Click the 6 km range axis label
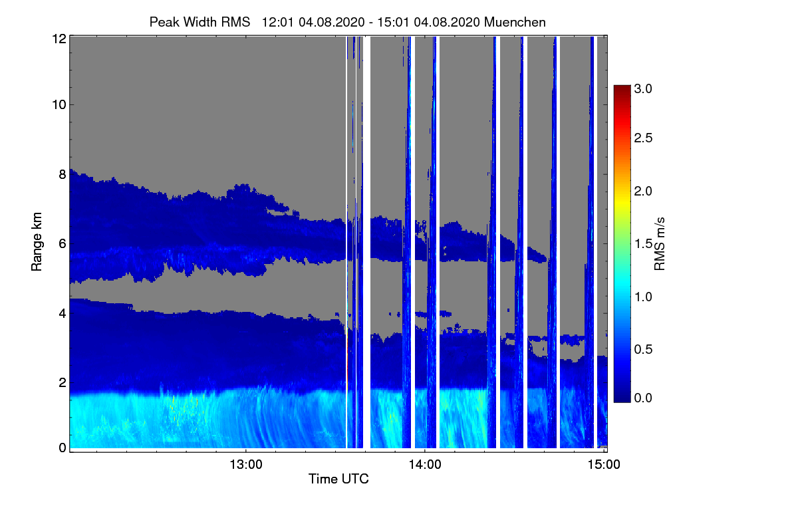 click(x=63, y=243)
